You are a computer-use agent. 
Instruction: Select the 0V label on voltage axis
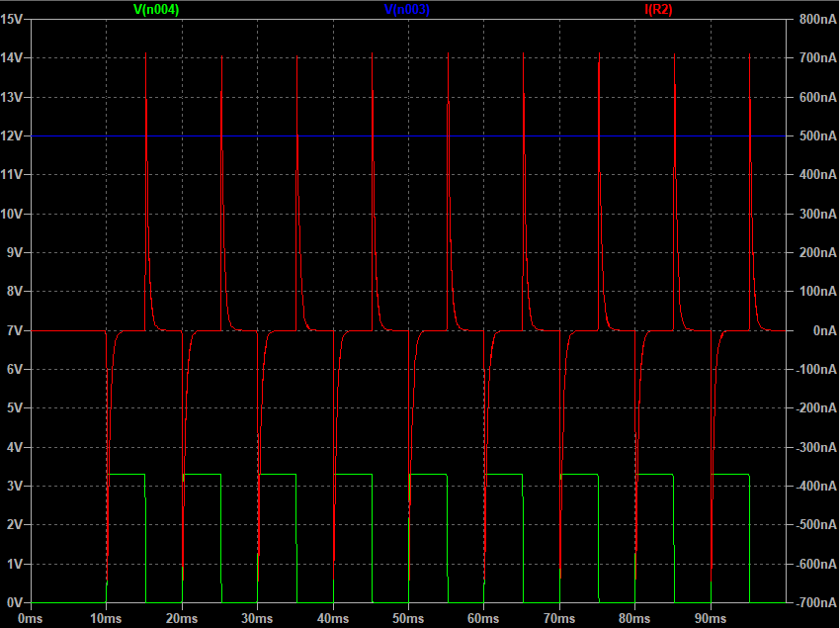point(17,602)
